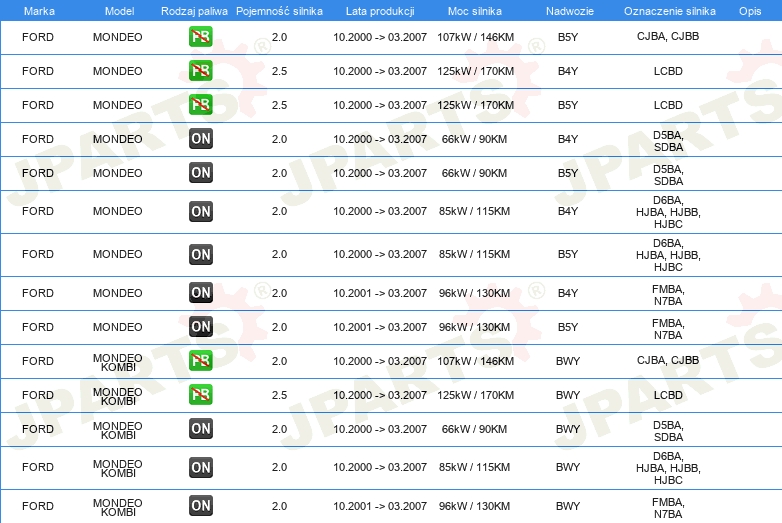Image resolution: width=782 pixels, height=523 pixels.
Task: Click the Rodzaj paliwa column header
Action: 194,11
